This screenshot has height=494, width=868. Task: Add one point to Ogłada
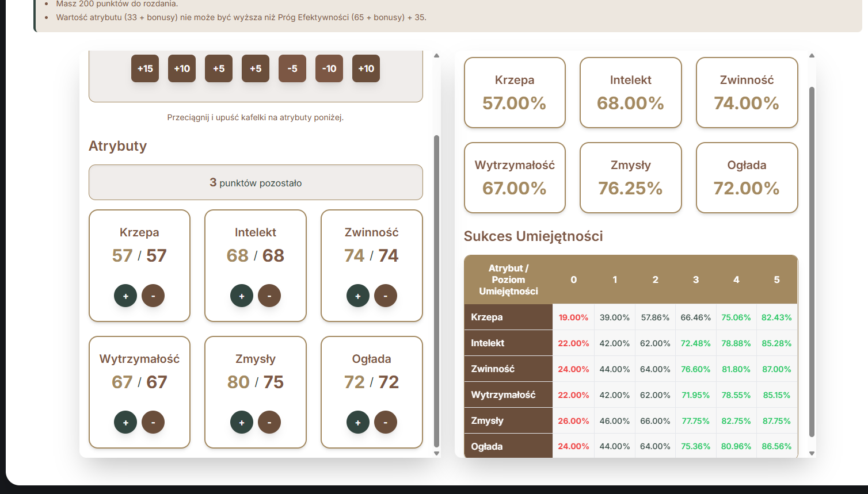tap(358, 422)
